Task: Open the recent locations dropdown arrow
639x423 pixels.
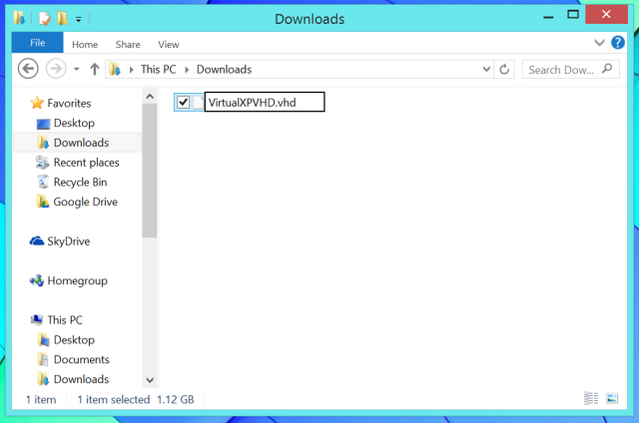Action: tap(77, 69)
